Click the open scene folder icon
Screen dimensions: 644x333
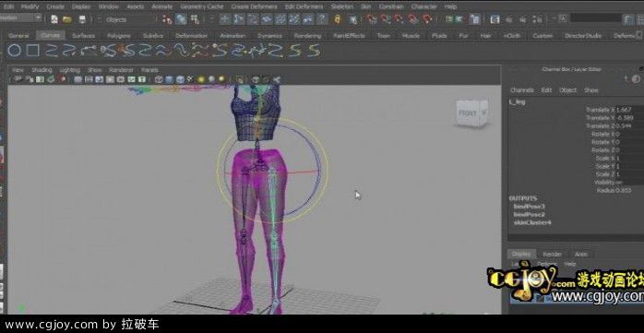tap(67, 19)
